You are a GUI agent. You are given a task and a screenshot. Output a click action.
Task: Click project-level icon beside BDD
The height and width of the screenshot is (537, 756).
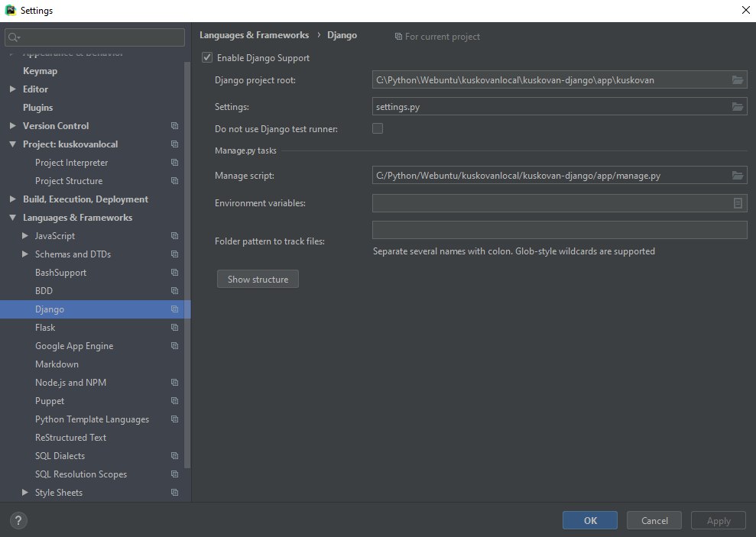(174, 290)
